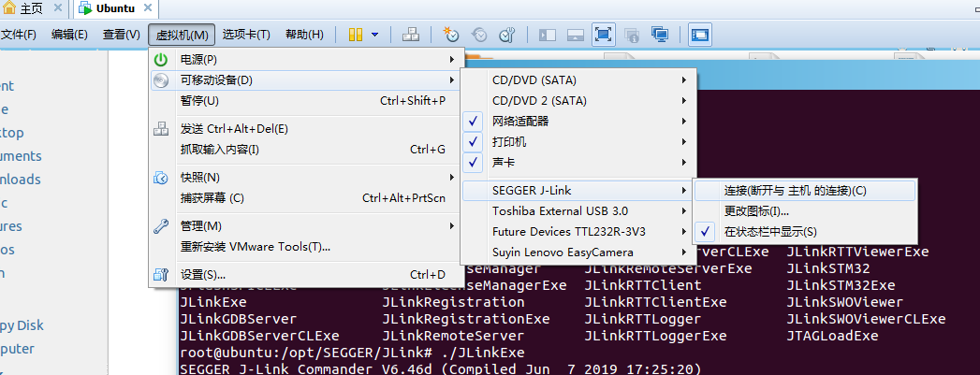Viewport: 980px width, 375px height.
Task: Click JLinkSWOViewer in the terminal listing
Action: coord(844,302)
